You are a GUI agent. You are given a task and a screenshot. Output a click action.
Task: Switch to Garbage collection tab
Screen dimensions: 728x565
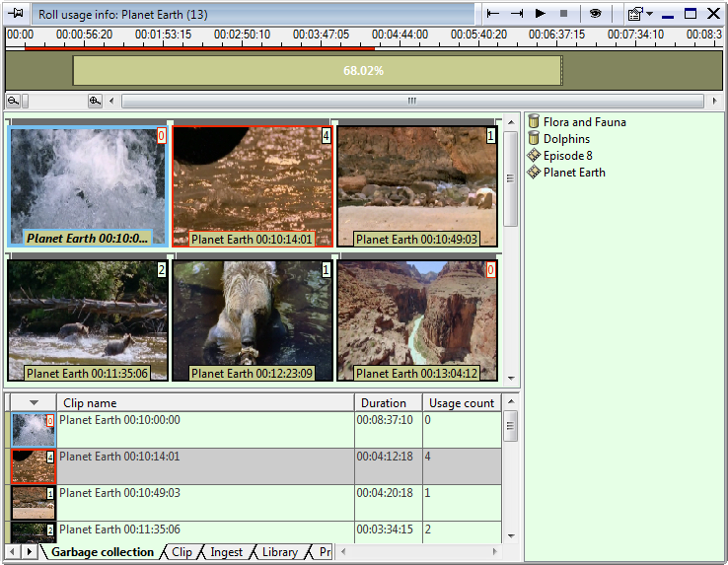pos(103,552)
